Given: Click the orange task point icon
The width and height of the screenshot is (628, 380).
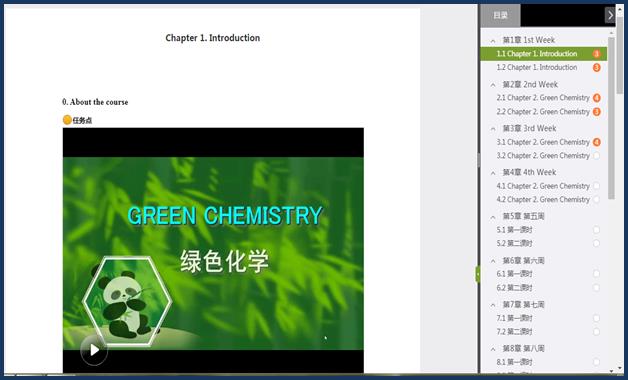Looking at the screenshot, I should point(67,120).
